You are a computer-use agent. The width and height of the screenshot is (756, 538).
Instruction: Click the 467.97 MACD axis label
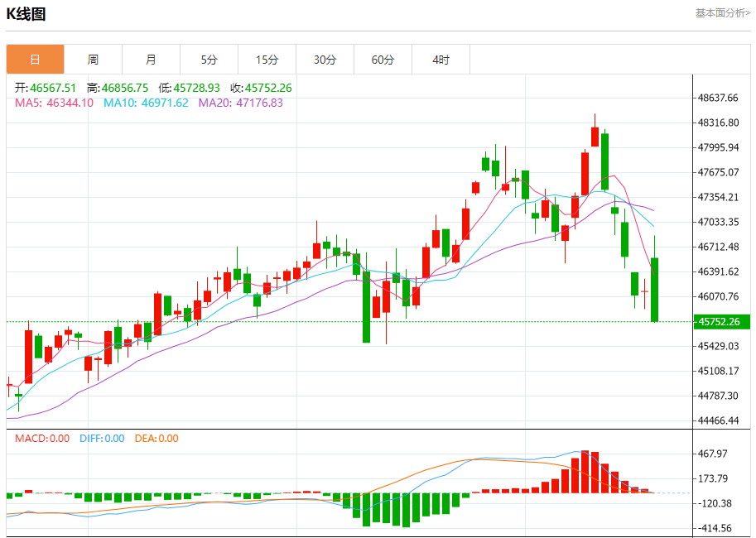point(713,454)
